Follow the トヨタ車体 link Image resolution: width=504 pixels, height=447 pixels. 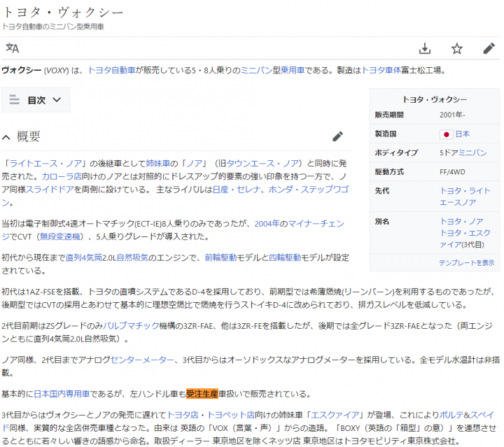(381, 70)
